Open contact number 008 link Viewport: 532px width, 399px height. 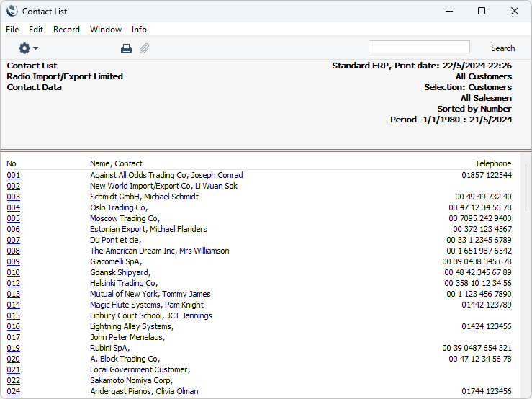pyautogui.click(x=13, y=251)
